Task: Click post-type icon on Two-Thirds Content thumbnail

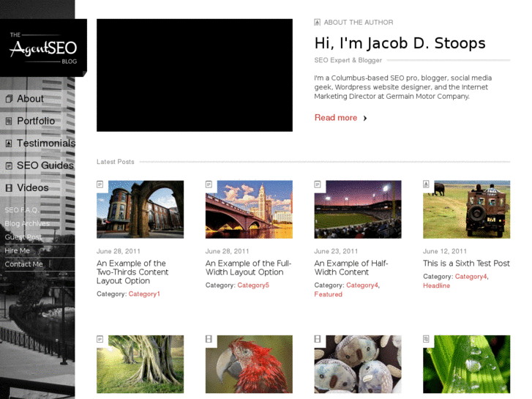Action: click(100, 184)
